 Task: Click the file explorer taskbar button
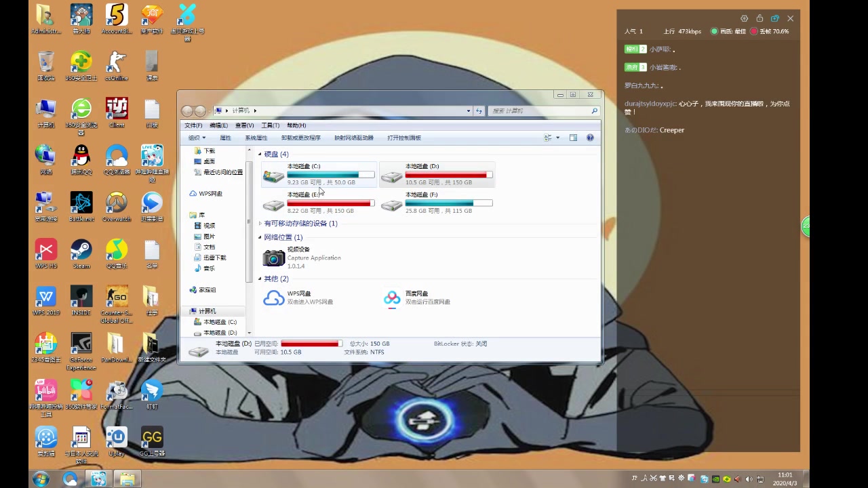click(127, 479)
